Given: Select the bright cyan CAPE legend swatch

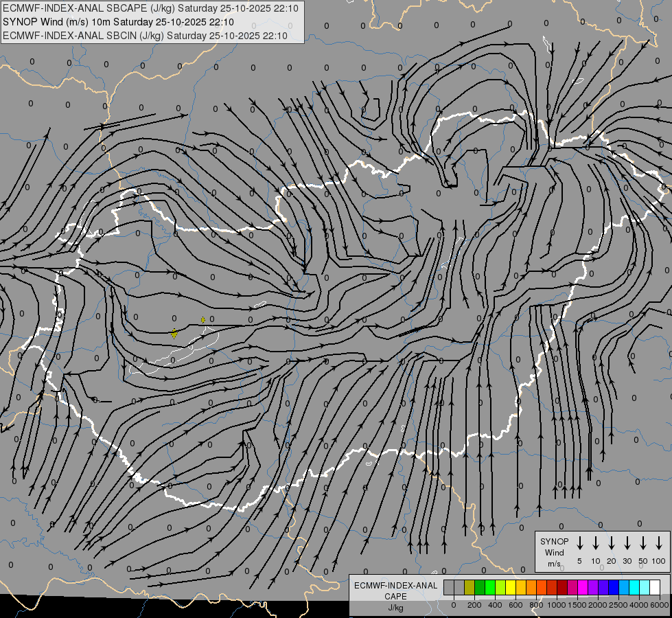Looking at the screenshot, I should 634,588.
